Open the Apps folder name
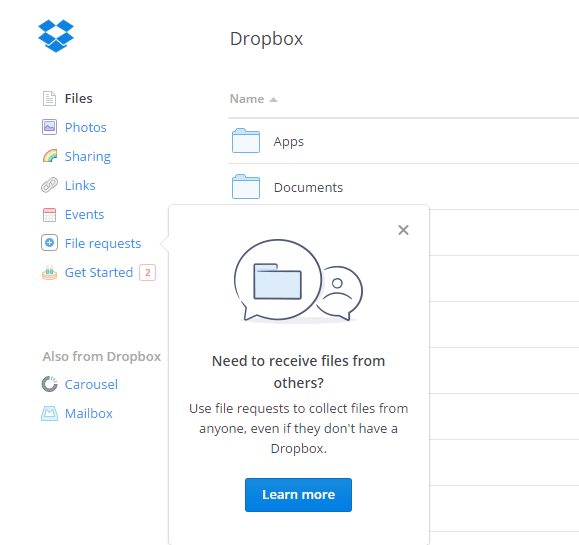Screen dimensions: 579x545 tap(289, 142)
